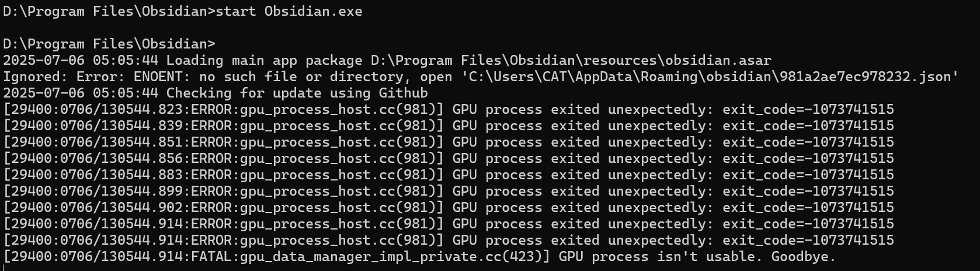Click the 130544.883 GPU error line

click(x=449, y=175)
